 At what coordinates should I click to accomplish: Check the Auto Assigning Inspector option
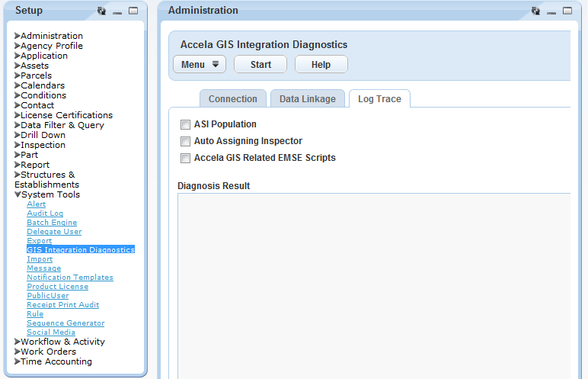pos(185,141)
